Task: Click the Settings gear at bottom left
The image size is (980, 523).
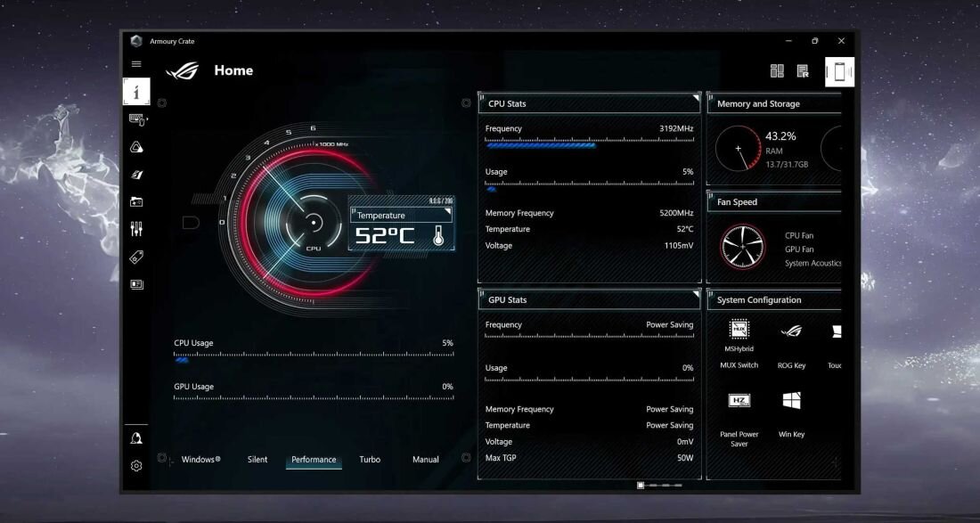Action: 136,465
